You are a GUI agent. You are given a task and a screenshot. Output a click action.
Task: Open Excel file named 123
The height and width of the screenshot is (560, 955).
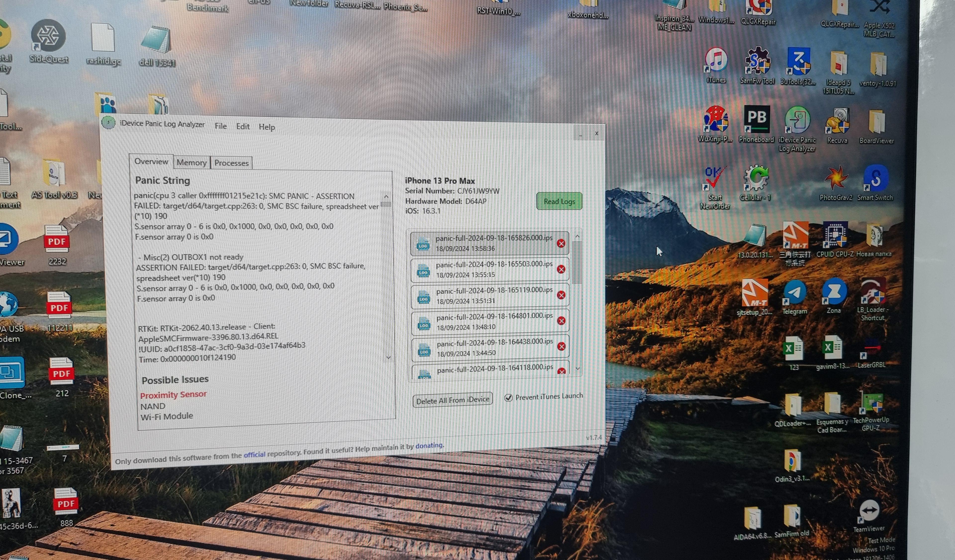tap(794, 353)
